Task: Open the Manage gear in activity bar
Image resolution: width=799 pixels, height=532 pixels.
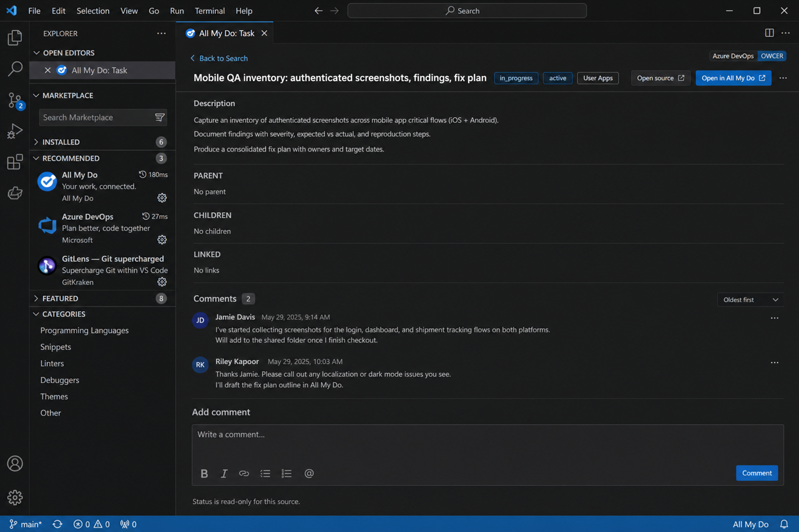Action: [15, 497]
